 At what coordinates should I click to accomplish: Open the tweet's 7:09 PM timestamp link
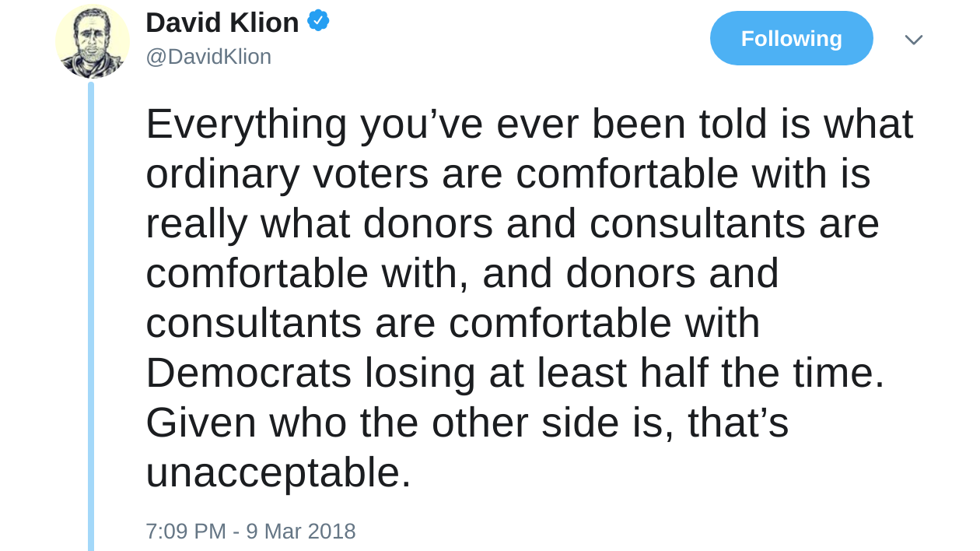click(185, 531)
